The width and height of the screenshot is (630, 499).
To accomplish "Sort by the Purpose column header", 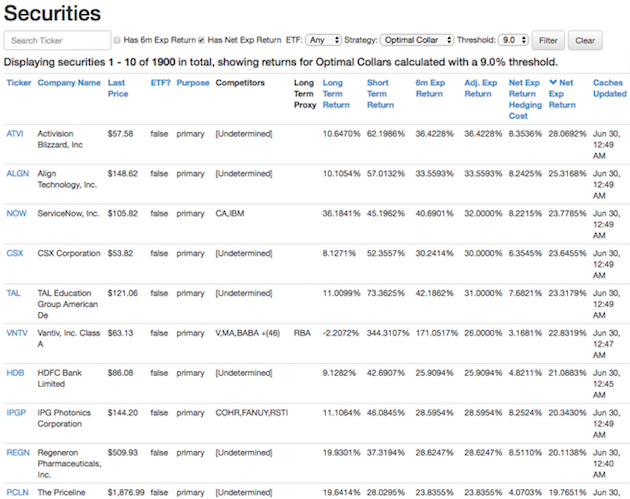I will click(193, 83).
